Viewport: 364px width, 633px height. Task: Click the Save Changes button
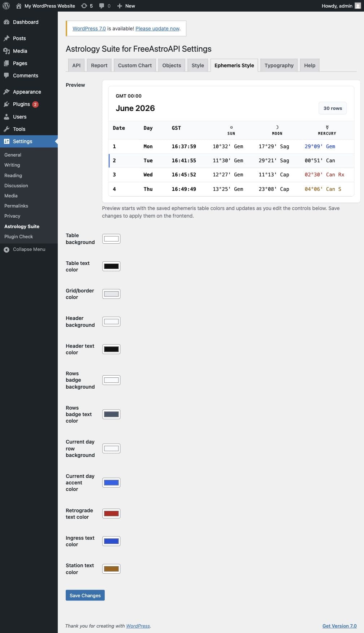click(85, 595)
